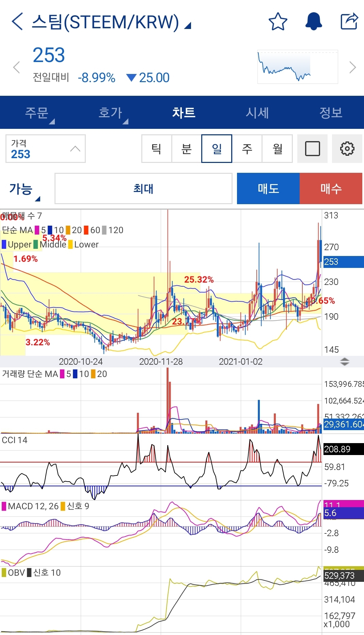
Task: Expand the STEEM/KRW market selector
Action: (x=111, y=22)
